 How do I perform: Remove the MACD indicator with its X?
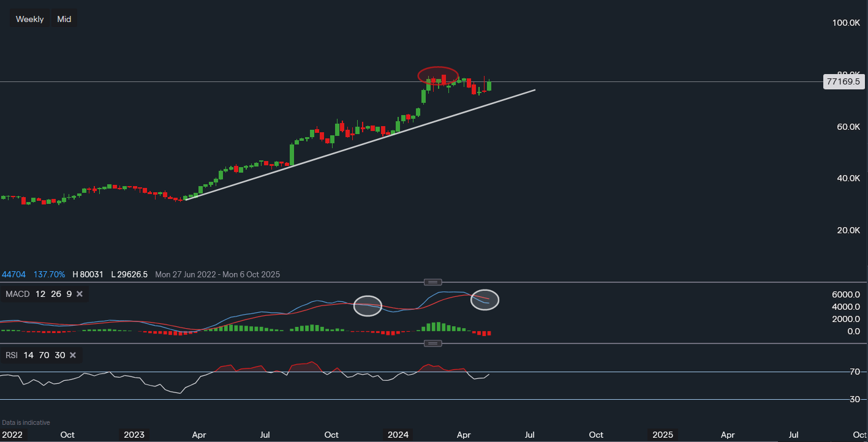(x=80, y=294)
